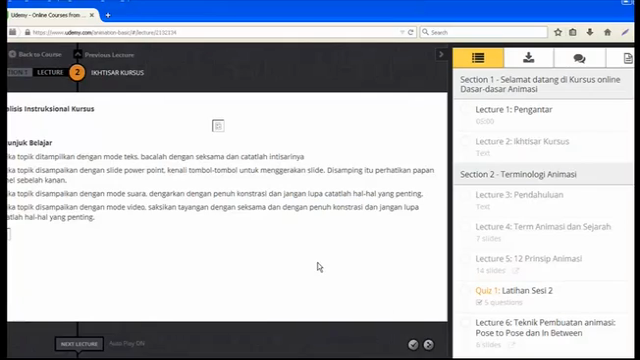Open browser downloads arrow icon
Viewport: 640px width, 360px height.
[x=590, y=32]
